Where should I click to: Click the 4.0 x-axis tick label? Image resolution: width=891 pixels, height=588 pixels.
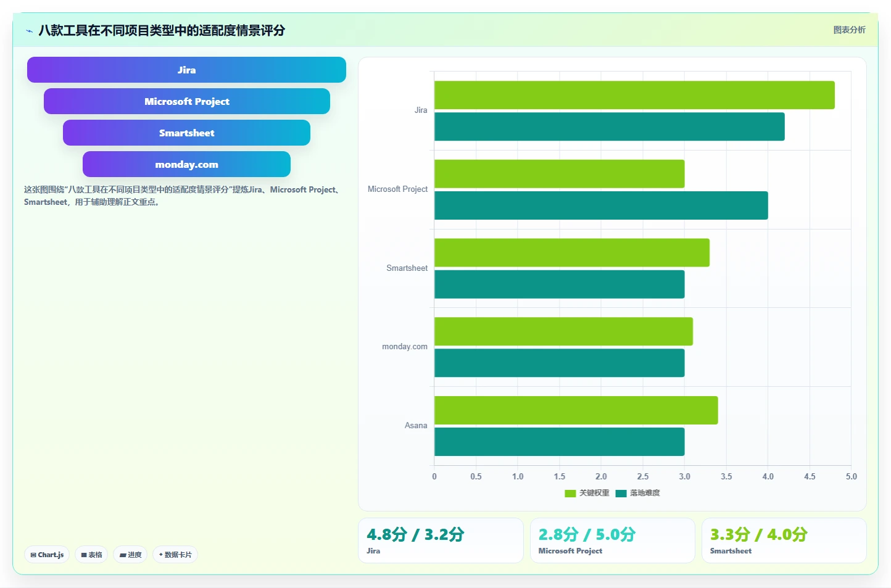tap(768, 476)
